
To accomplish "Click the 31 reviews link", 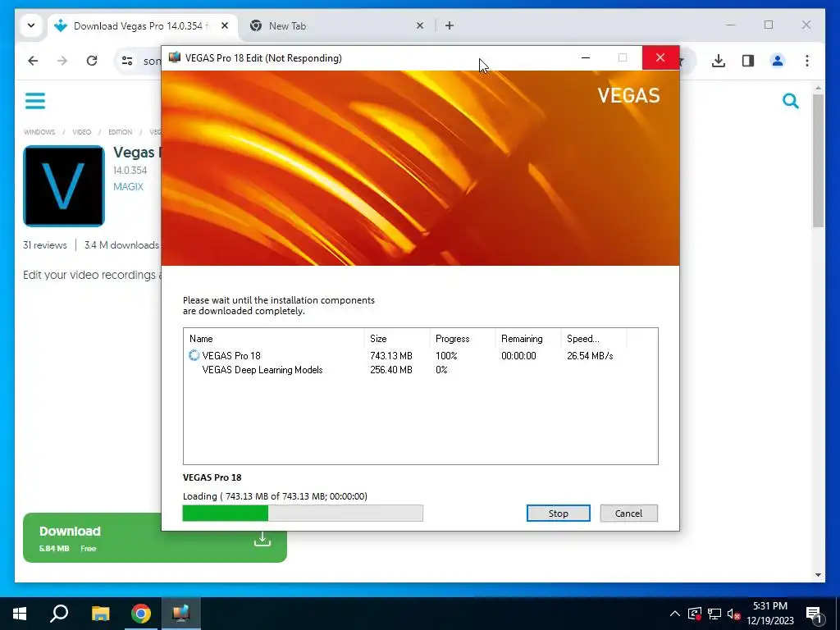I will 45,245.
